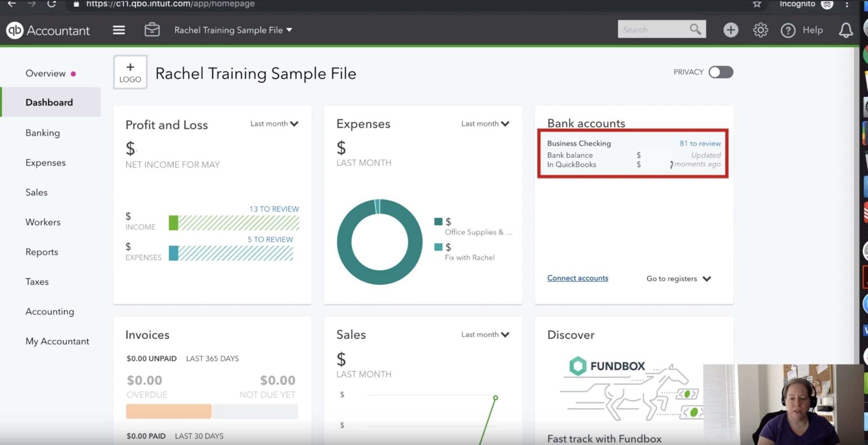Click Office Supplies legend color swatch
This screenshot has width=868, height=445.
(438, 221)
